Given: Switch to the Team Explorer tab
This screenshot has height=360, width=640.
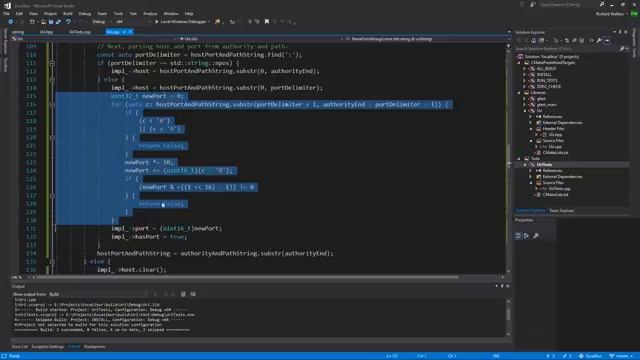Looking at the screenshot, I should (x=562, y=211).
